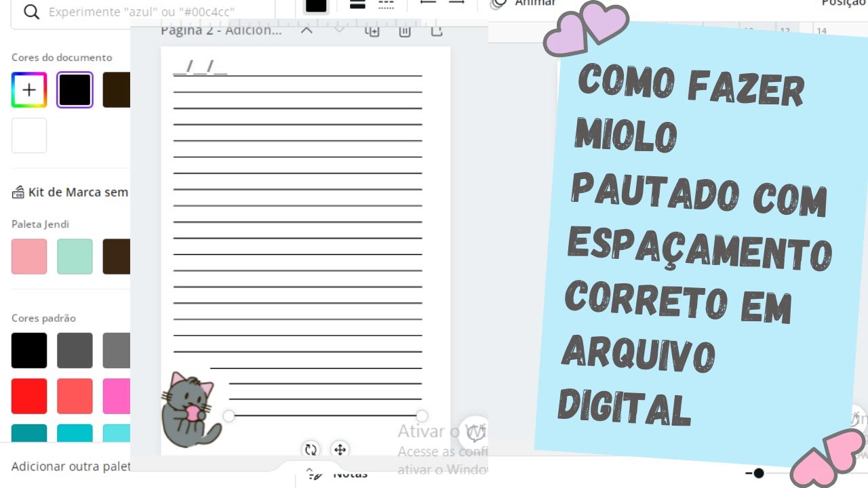This screenshot has height=488, width=868.
Task: Click the move handle below the line
Action: point(340,449)
